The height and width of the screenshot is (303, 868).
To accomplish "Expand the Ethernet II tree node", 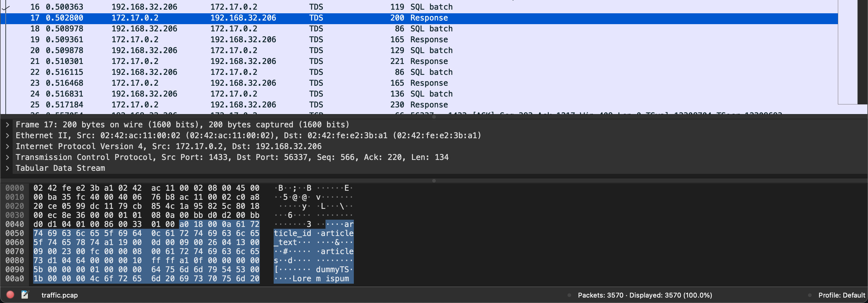I will click(8, 136).
